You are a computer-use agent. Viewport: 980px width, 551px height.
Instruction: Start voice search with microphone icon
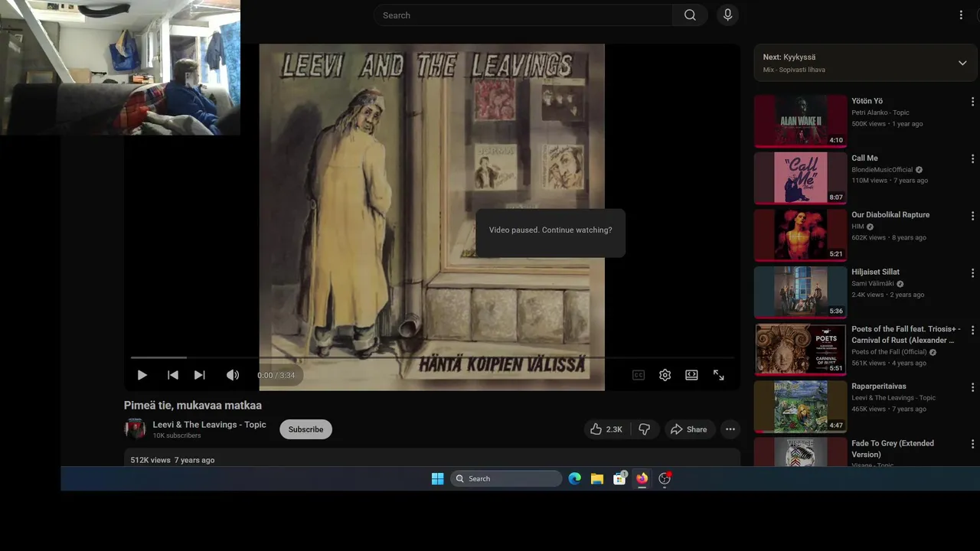coord(727,15)
